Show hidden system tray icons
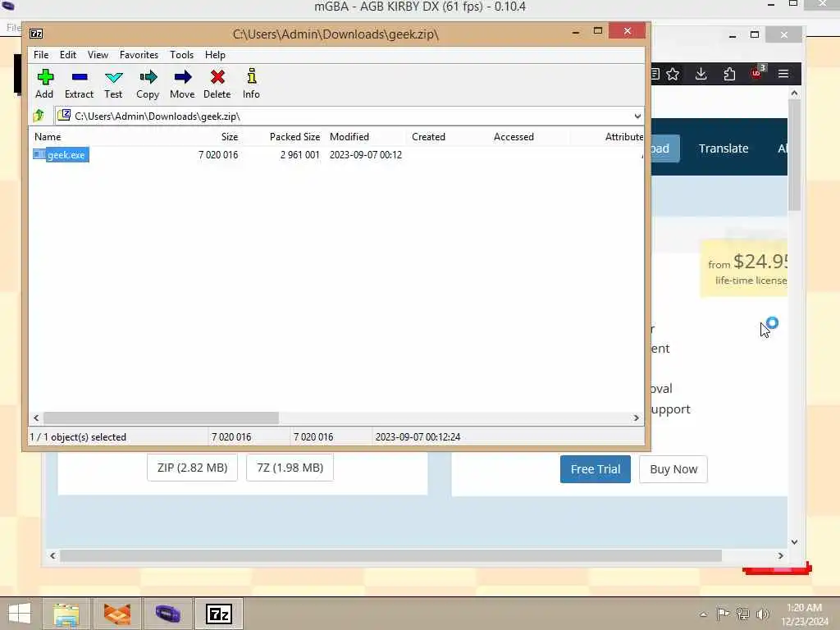 pyautogui.click(x=703, y=614)
